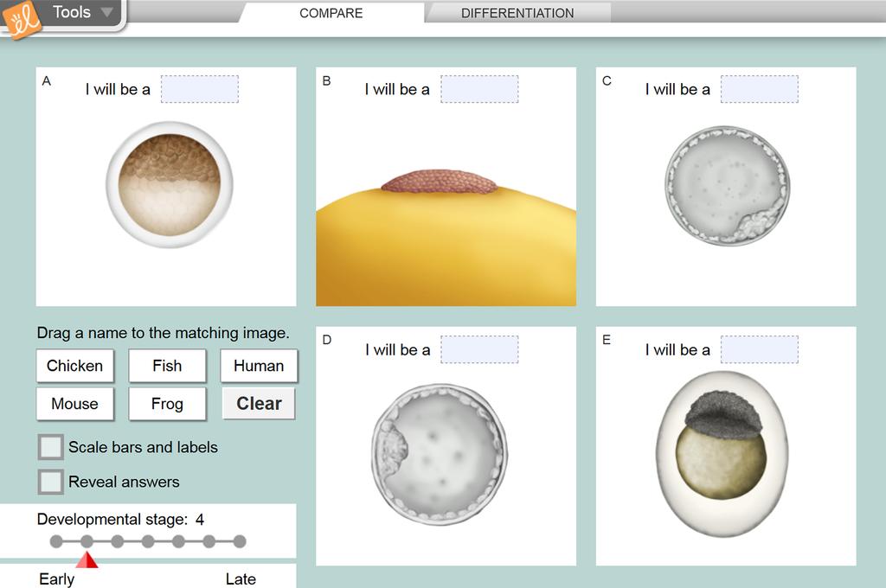Open the Tools dropdown menu
Image resolution: width=886 pixels, height=588 pixels.
(x=82, y=12)
